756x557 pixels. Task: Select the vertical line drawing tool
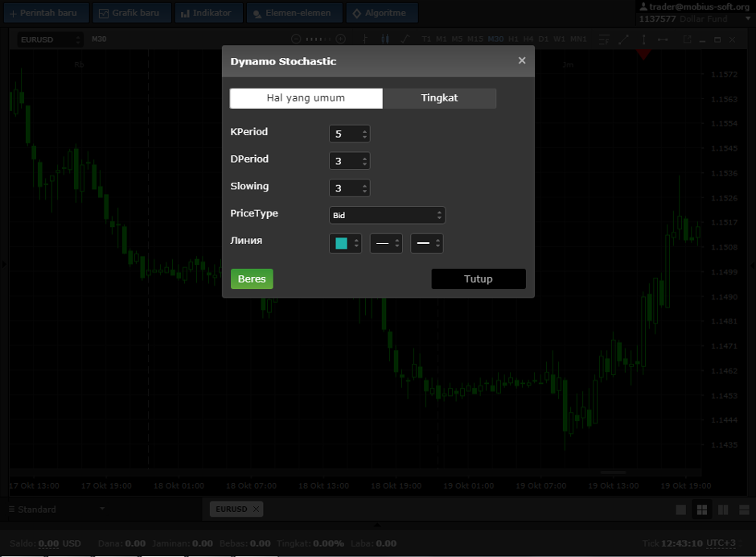point(643,39)
